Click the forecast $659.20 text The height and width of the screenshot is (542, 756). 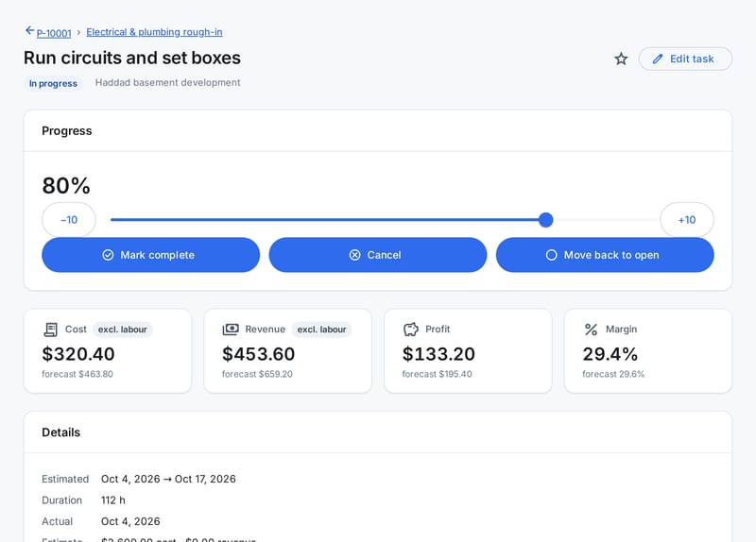click(x=257, y=374)
